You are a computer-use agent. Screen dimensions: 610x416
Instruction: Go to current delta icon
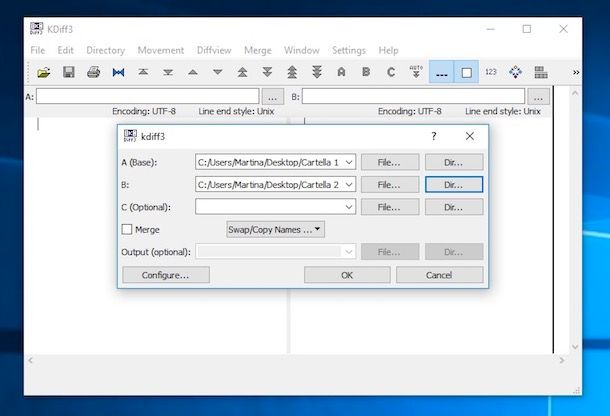click(118, 72)
